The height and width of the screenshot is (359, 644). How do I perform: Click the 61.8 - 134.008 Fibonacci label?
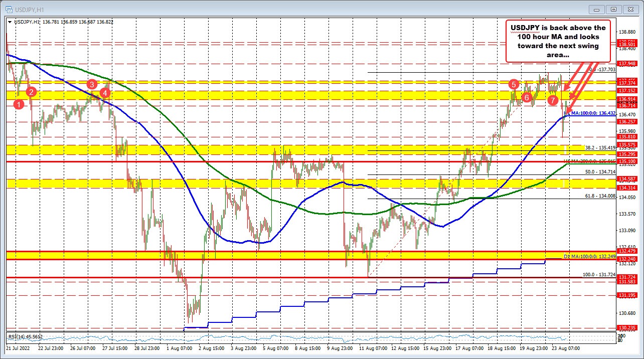click(600, 196)
